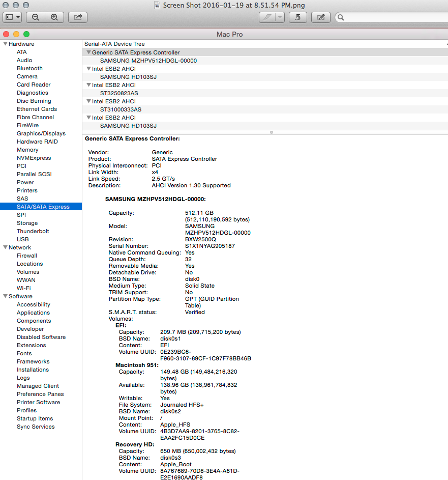448x480 pixels.
Task: Click the Share icon in Preview toolbar
Action: pos(78,17)
